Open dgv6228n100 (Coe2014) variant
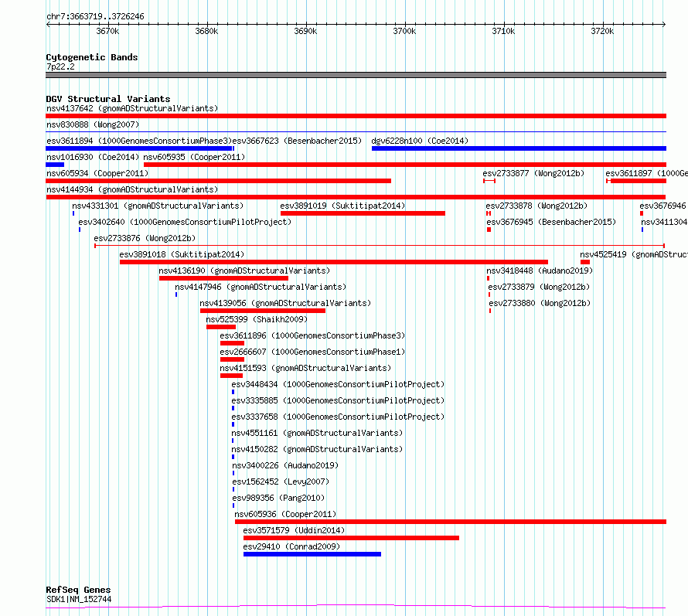 [420, 141]
